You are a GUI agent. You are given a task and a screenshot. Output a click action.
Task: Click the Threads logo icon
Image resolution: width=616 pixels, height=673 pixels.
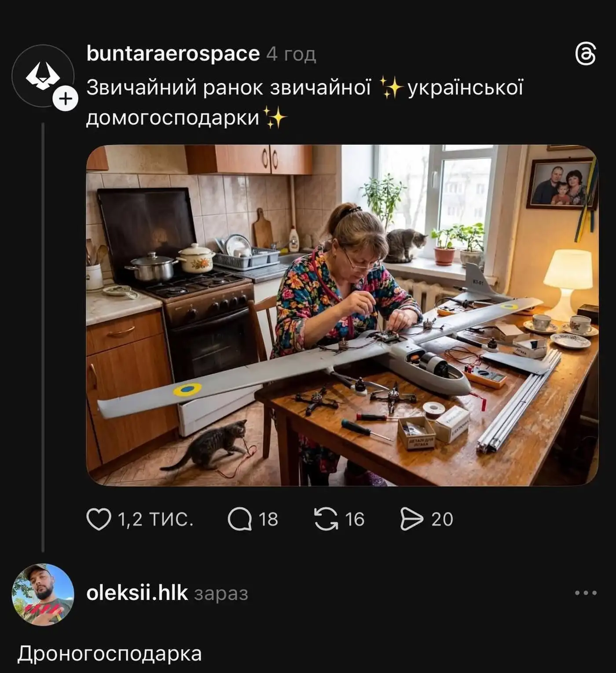coord(586,55)
